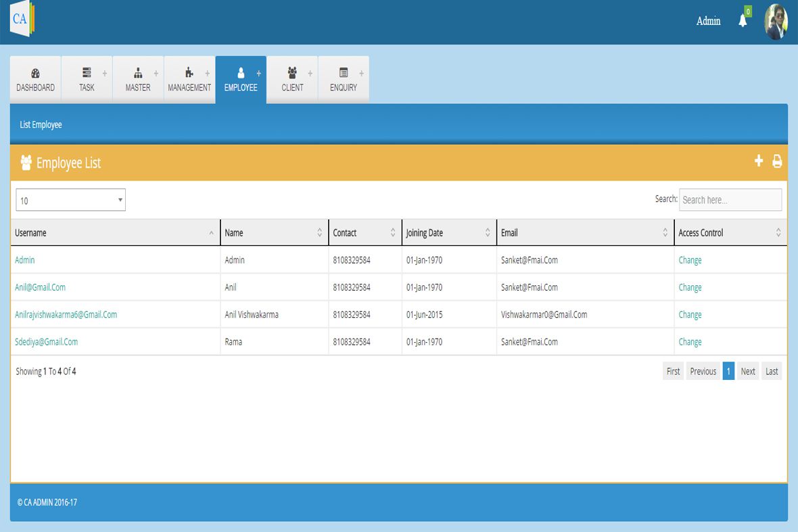
Task: Open the rows-per-page dropdown showing 10
Action: click(x=70, y=200)
